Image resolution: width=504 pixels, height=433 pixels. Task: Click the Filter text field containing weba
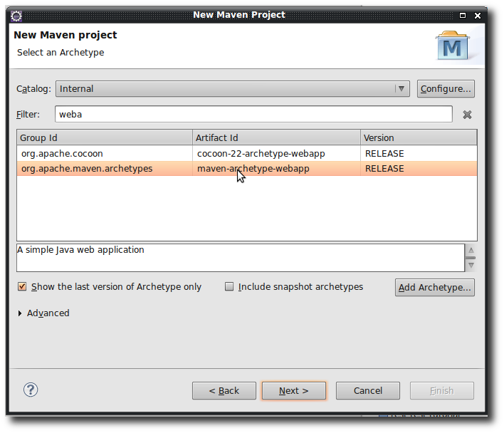click(253, 114)
